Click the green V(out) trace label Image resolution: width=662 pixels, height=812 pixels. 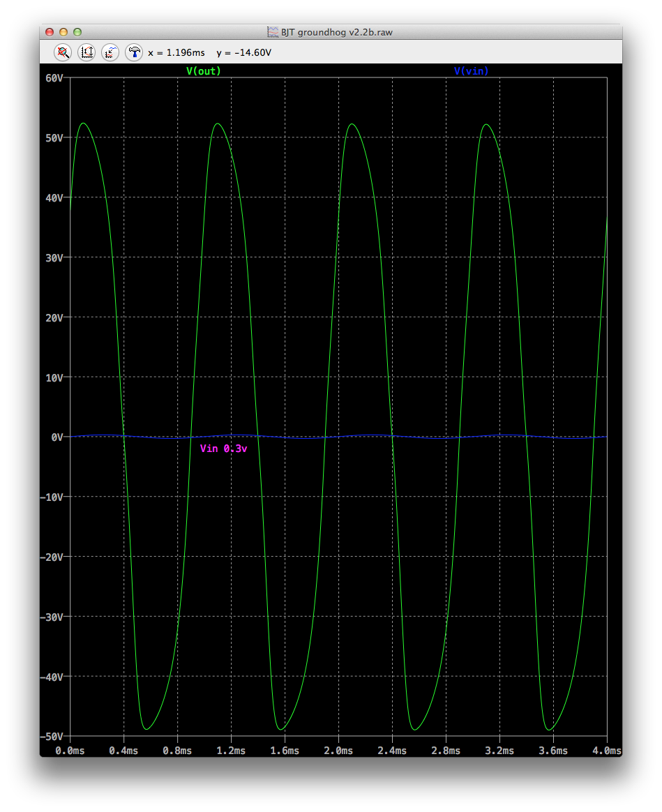pyautogui.click(x=204, y=71)
